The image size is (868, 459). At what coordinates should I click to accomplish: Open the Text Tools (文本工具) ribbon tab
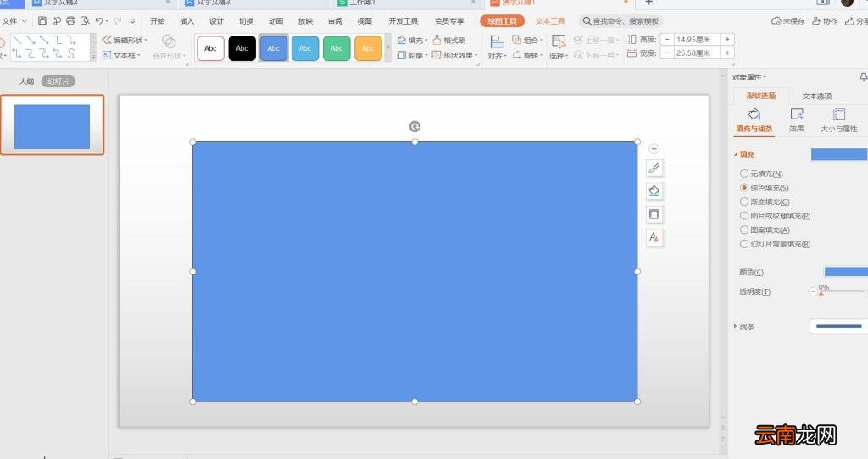point(550,21)
